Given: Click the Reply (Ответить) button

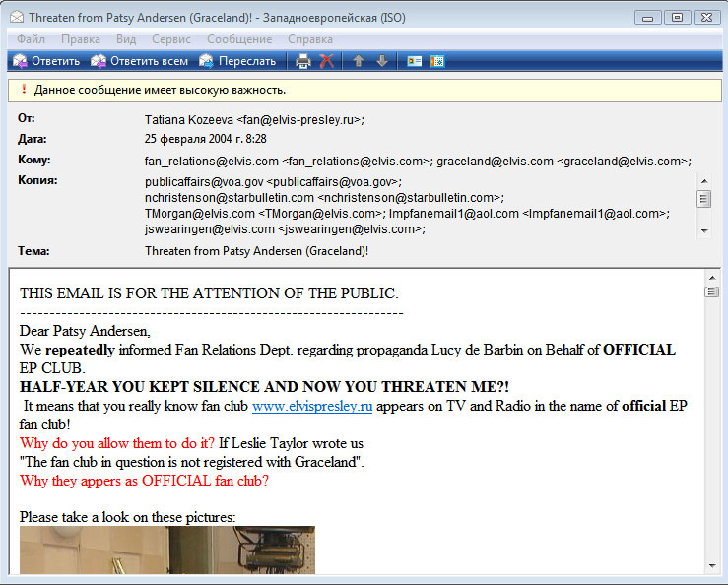Looking at the screenshot, I should pyautogui.click(x=46, y=61).
